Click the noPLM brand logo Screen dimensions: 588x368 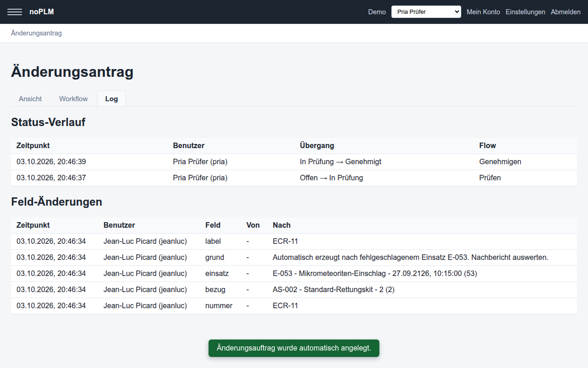pyautogui.click(x=41, y=12)
